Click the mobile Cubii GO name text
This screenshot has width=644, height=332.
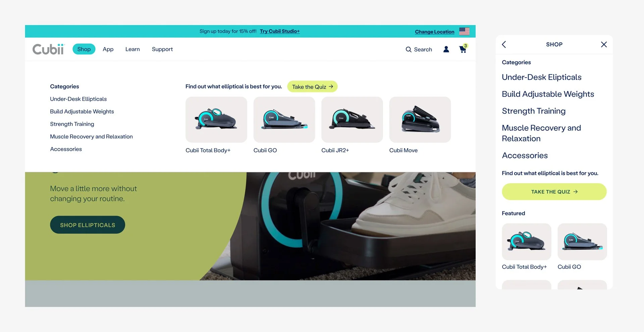(569, 267)
